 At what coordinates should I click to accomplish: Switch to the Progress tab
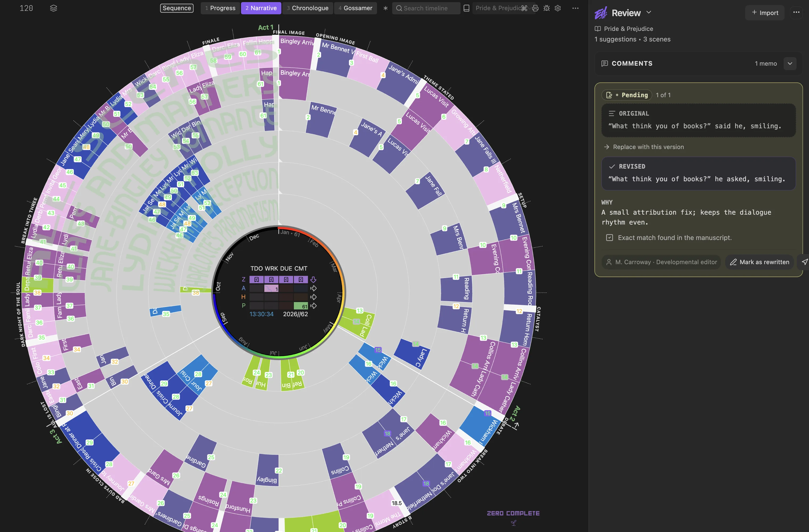[220, 8]
